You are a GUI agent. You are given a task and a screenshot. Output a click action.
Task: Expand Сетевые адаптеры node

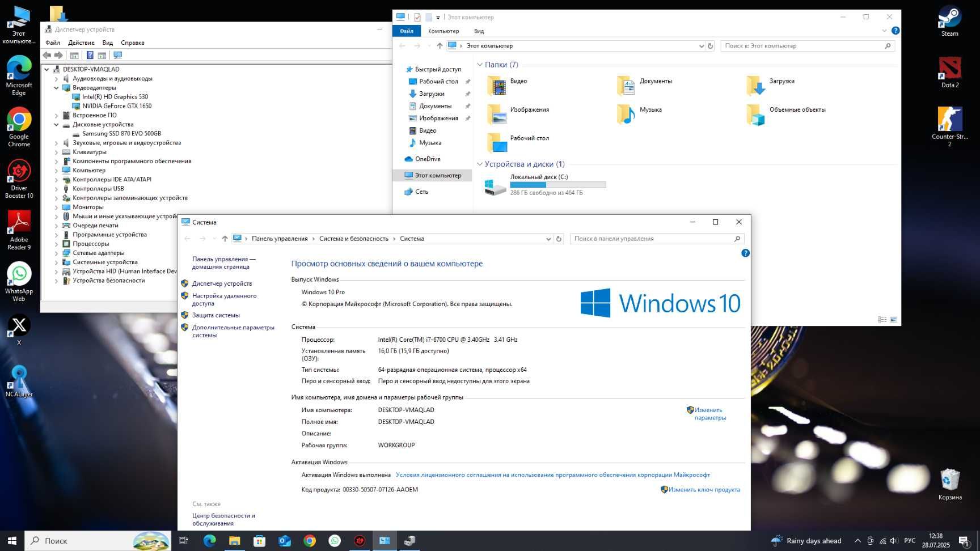coord(56,253)
